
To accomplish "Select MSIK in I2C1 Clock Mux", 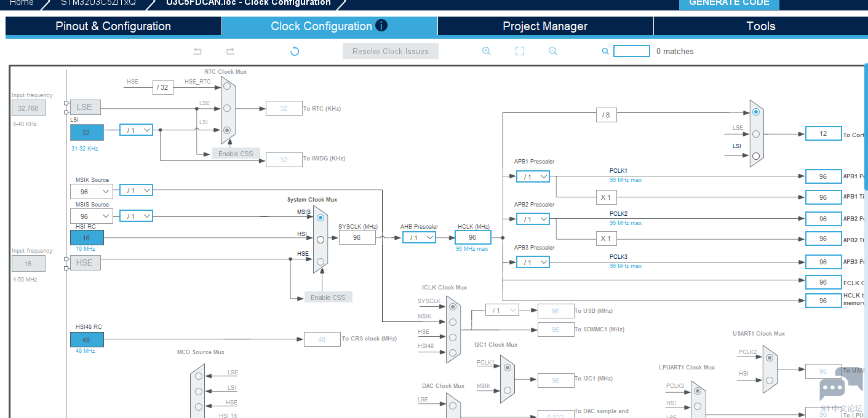I will (x=507, y=390).
